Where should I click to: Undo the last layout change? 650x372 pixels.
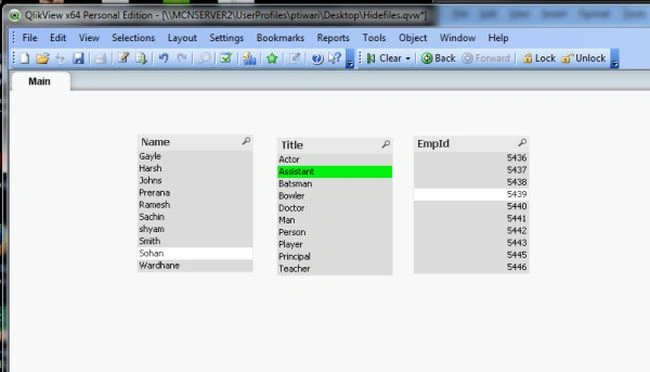[164, 58]
